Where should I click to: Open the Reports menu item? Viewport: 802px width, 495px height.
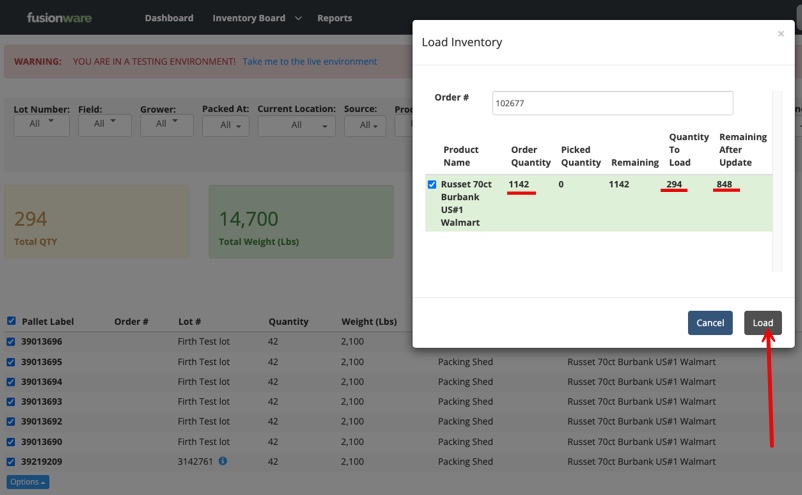point(334,18)
